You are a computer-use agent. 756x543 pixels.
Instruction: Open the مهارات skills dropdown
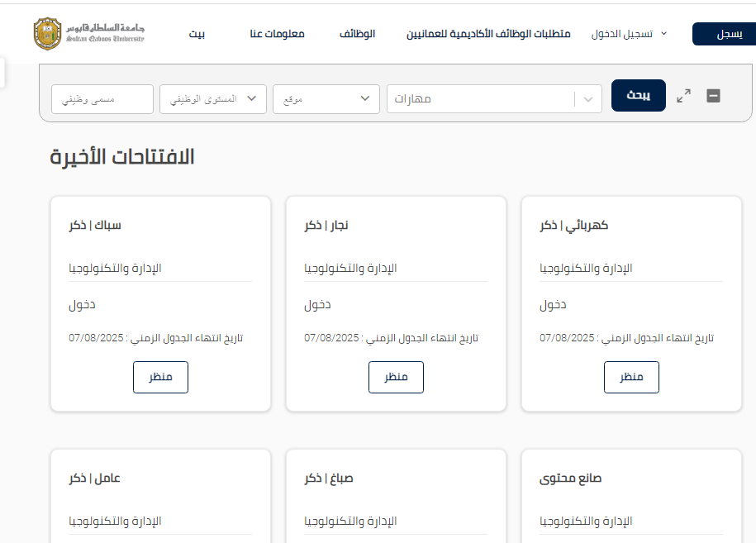493,99
